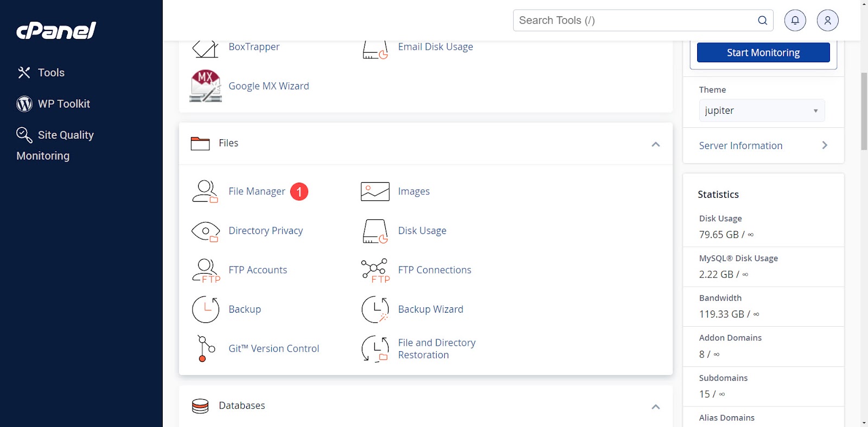Click the Files folder icon
This screenshot has height=427, width=868.
pyautogui.click(x=200, y=143)
